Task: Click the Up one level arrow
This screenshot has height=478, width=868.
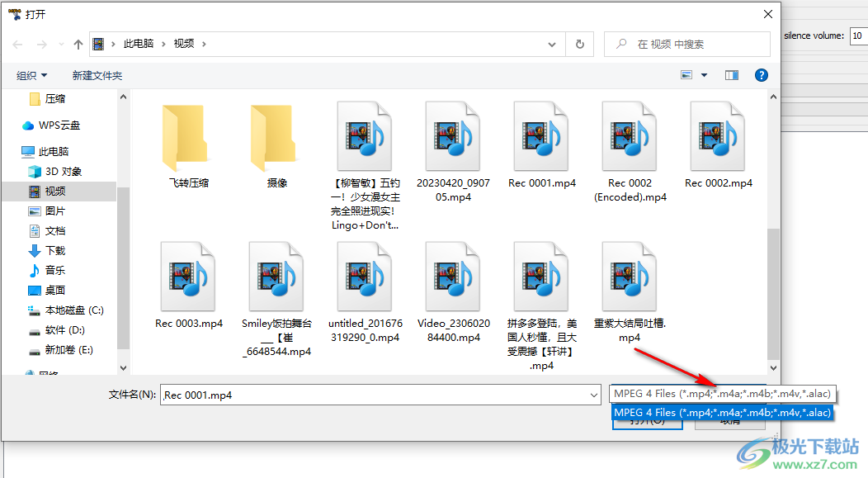Action: coord(78,44)
